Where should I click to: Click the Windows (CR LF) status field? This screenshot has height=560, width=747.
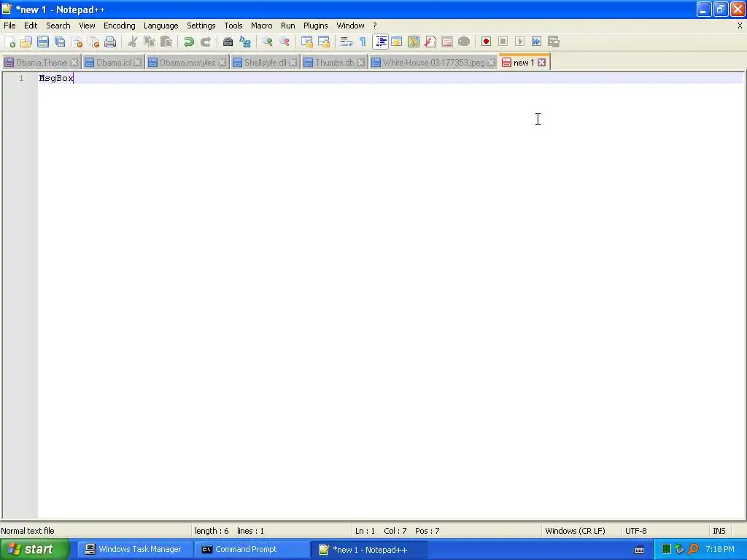pyautogui.click(x=575, y=531)
